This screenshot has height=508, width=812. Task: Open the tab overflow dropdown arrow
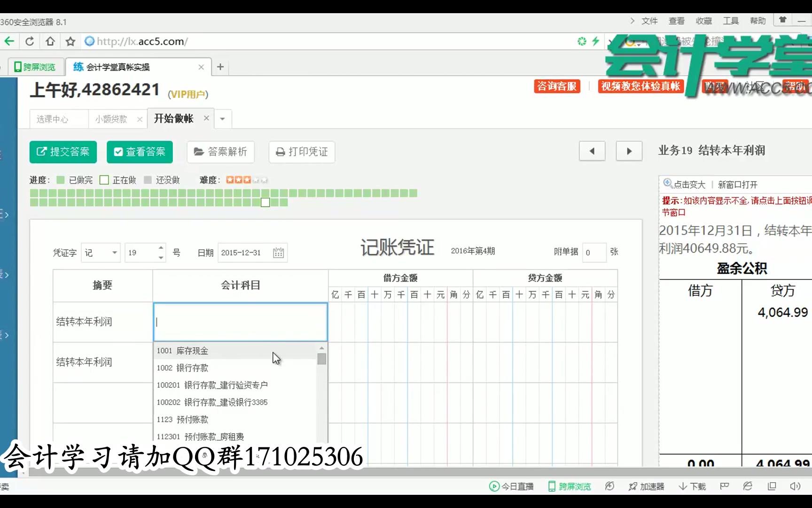coord(222,119)
